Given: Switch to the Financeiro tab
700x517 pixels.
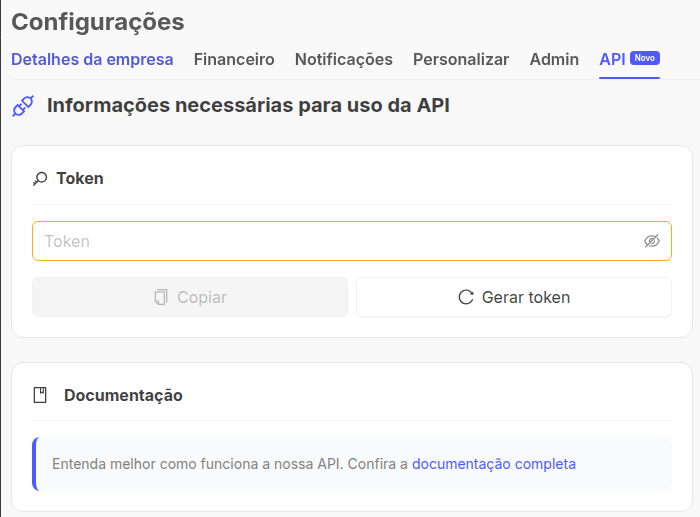Looking at the screenshot, I should click(x=234, y=59).
